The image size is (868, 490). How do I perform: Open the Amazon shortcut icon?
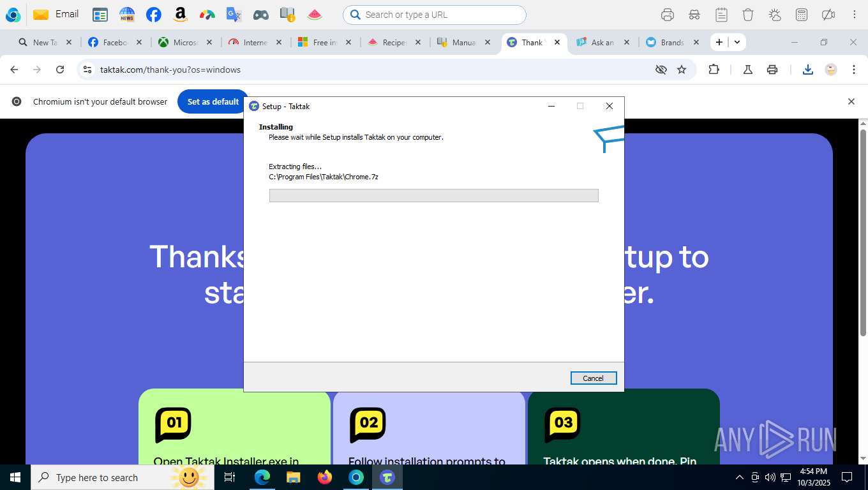[180, 15]
